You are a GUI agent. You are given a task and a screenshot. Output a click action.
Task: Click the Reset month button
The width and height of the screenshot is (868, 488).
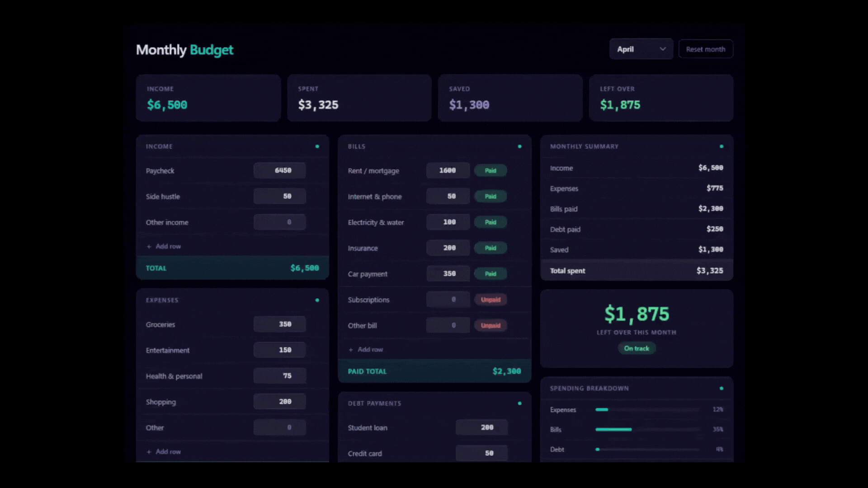705,49
